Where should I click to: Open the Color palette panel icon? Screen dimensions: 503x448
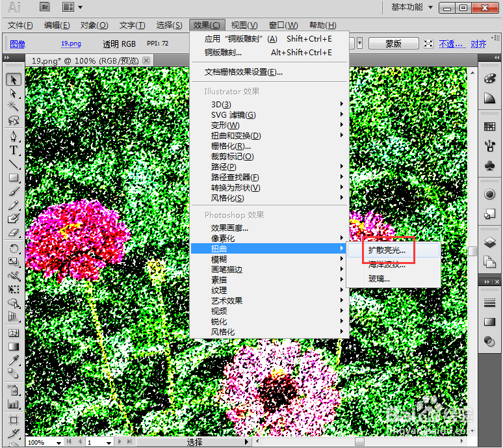[x=489, y=78]
